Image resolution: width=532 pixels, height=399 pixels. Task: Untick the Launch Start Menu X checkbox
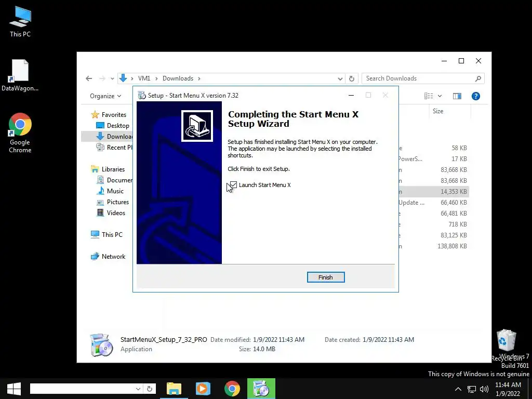coord(233,185)
